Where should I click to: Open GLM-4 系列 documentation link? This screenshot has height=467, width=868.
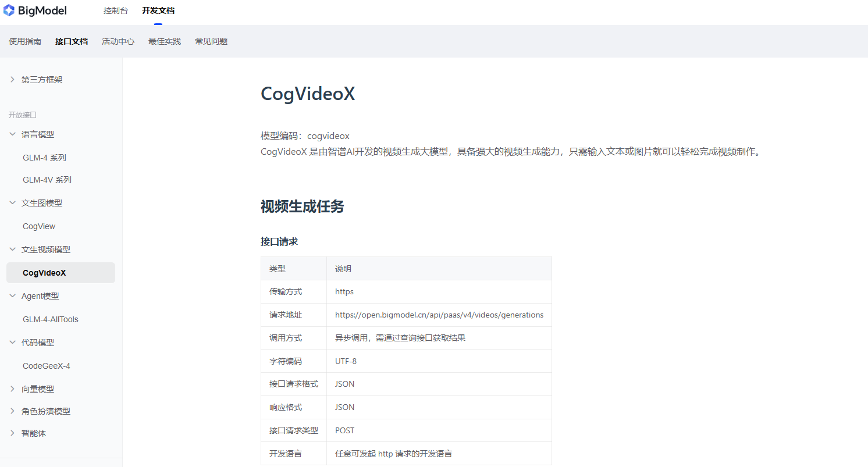[44, 158]
